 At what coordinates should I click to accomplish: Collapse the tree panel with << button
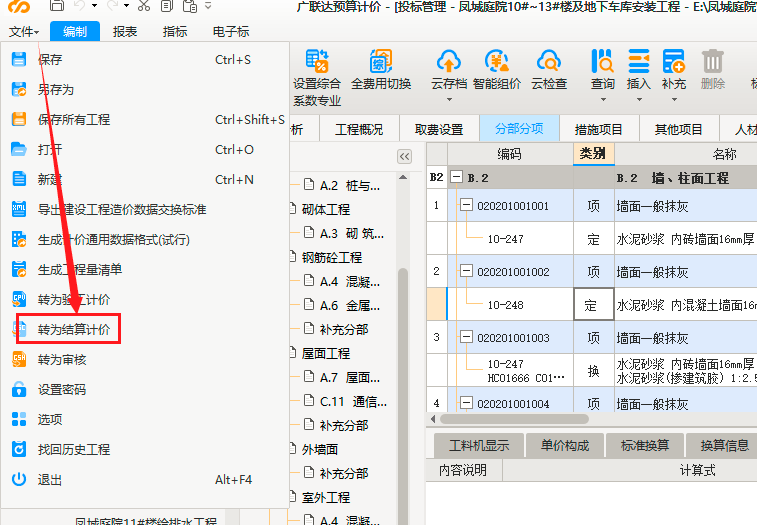[x=405, y=156]
